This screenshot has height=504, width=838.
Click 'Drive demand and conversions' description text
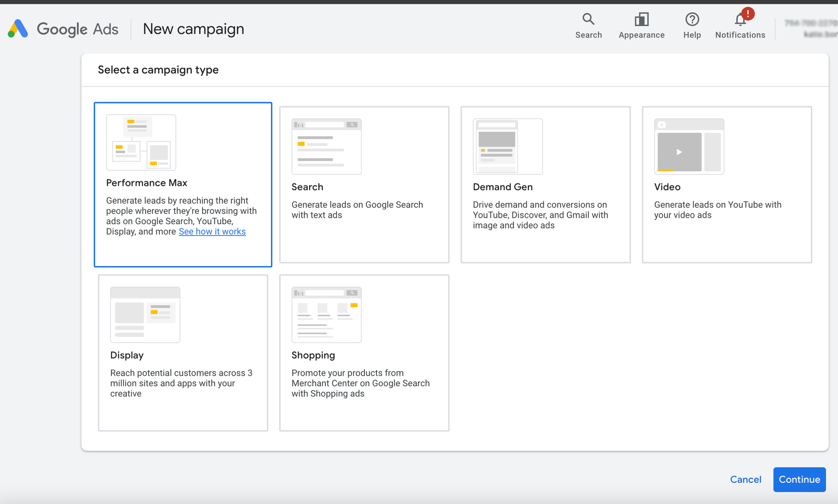tap(540, 215)
